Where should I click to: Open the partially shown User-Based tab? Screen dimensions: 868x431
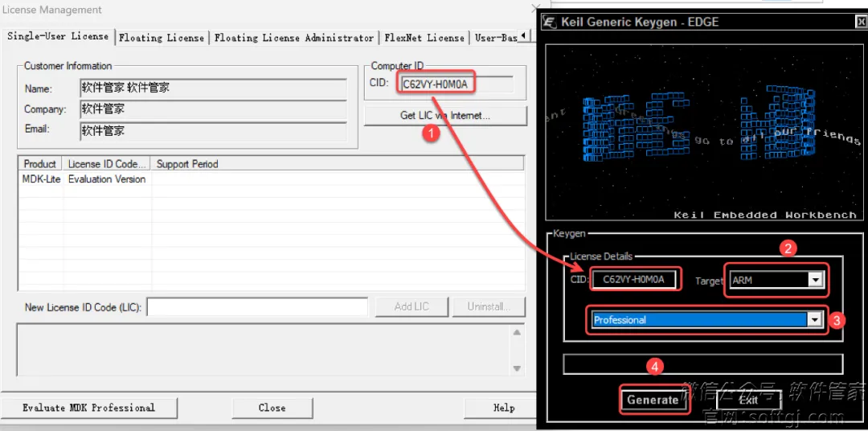tap(495, 38)
